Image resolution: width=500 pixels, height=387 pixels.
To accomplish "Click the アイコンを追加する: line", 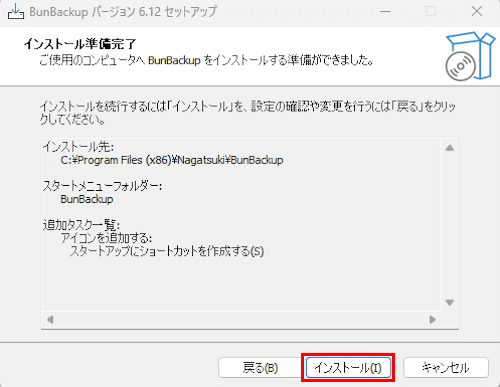I will (106, 238).
